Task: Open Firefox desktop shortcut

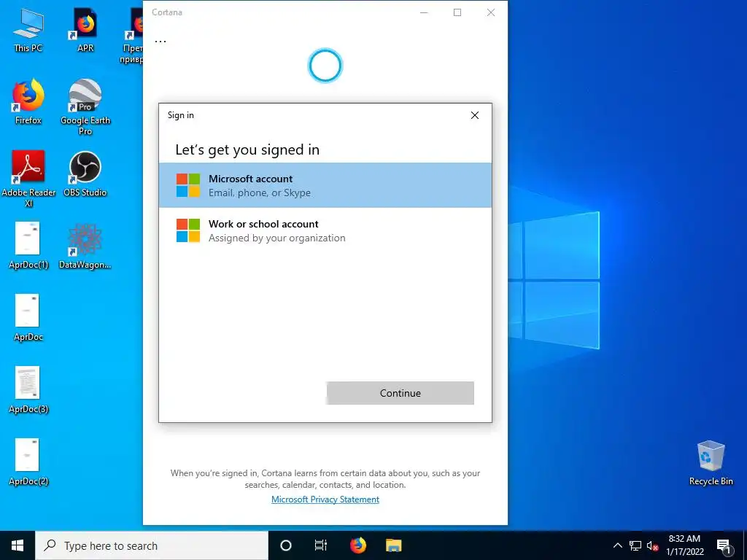Action: [x=28, y=102]
